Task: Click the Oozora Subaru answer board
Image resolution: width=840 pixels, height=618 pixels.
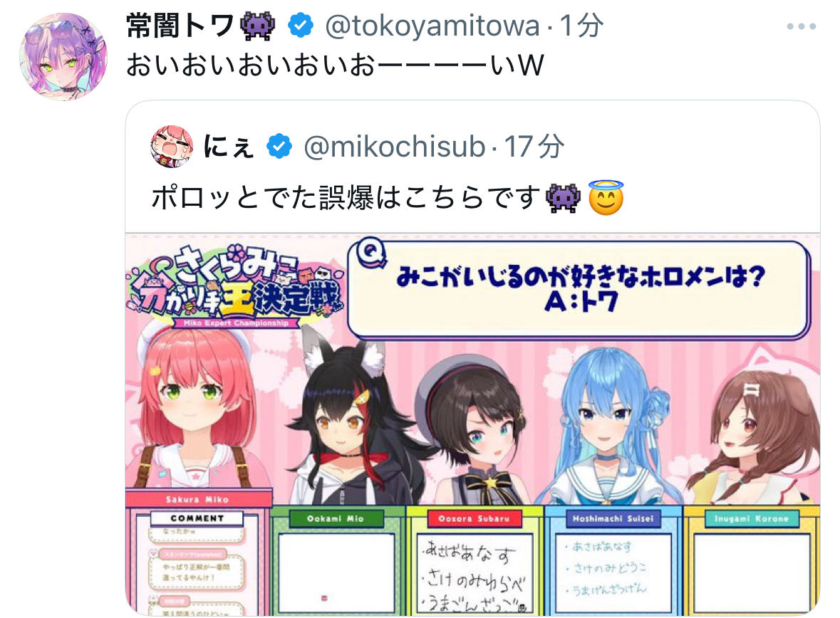Action: (475, 572)
